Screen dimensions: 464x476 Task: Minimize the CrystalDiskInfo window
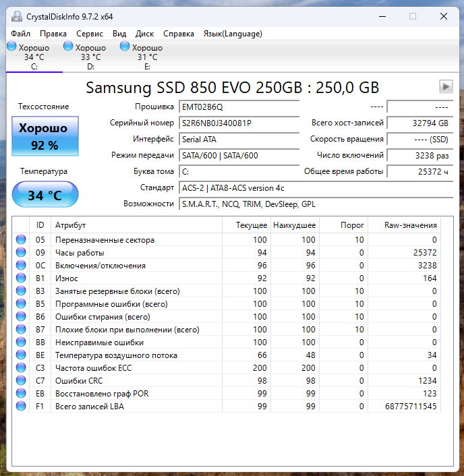point(382,16)
